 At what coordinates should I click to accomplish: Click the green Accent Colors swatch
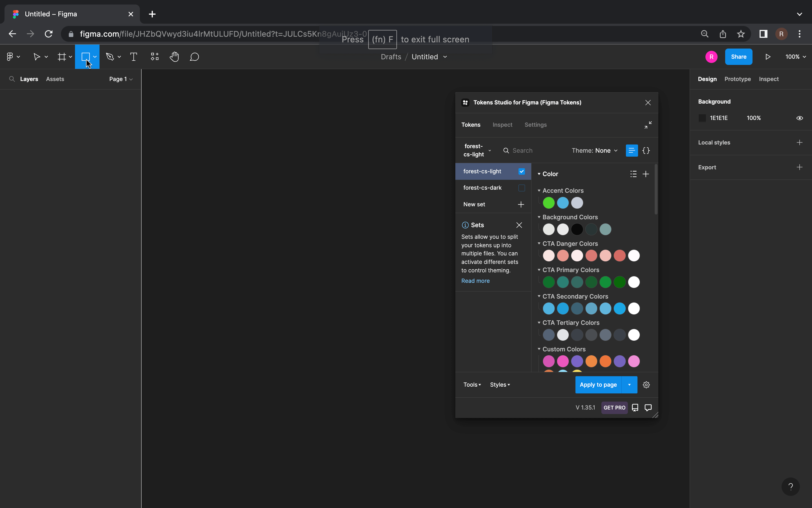(549, 203)
